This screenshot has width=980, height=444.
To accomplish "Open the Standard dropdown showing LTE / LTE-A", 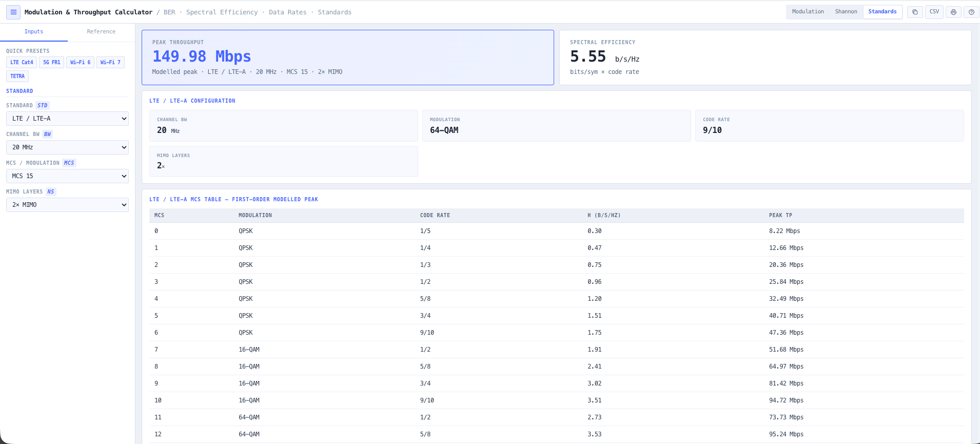I will click(67, 119).
